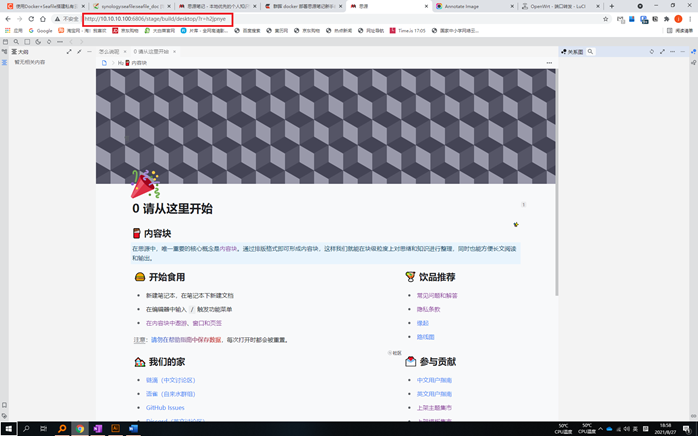
Task: Click the 饮品推荐 heading
Action: [437, 277]
